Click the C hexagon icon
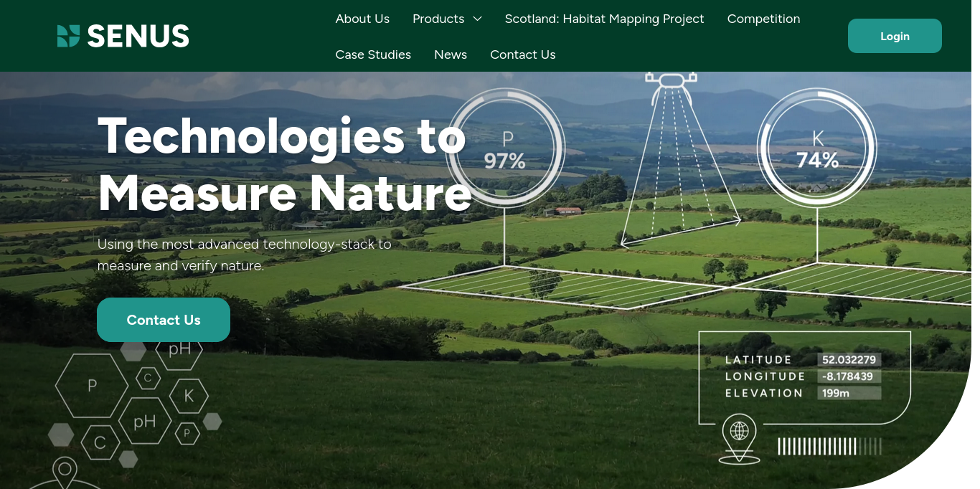Viewport: 980px width, 489px height. click(100, 442)
